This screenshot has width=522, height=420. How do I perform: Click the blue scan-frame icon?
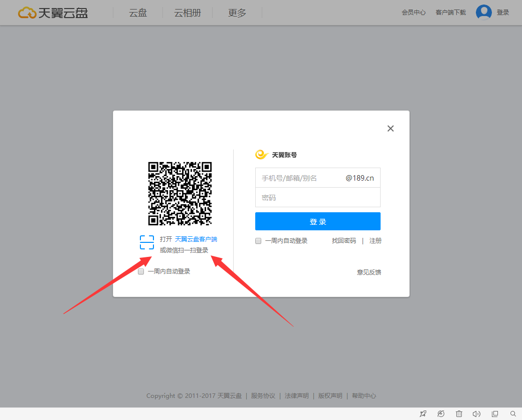click(147, 242)
